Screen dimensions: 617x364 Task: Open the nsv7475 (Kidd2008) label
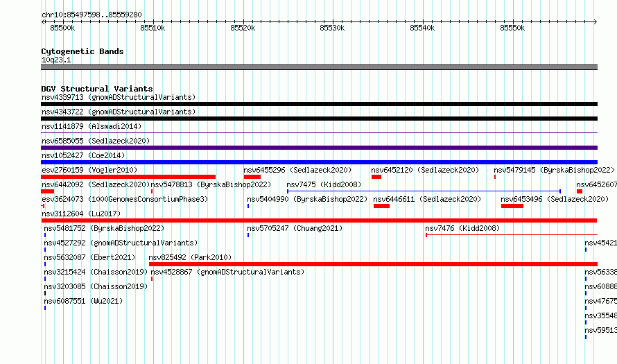point(324,184)
